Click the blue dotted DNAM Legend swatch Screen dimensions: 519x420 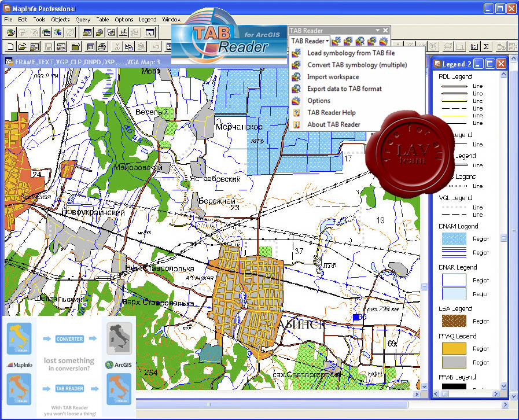pyautogui.click(x=454, y=238)
